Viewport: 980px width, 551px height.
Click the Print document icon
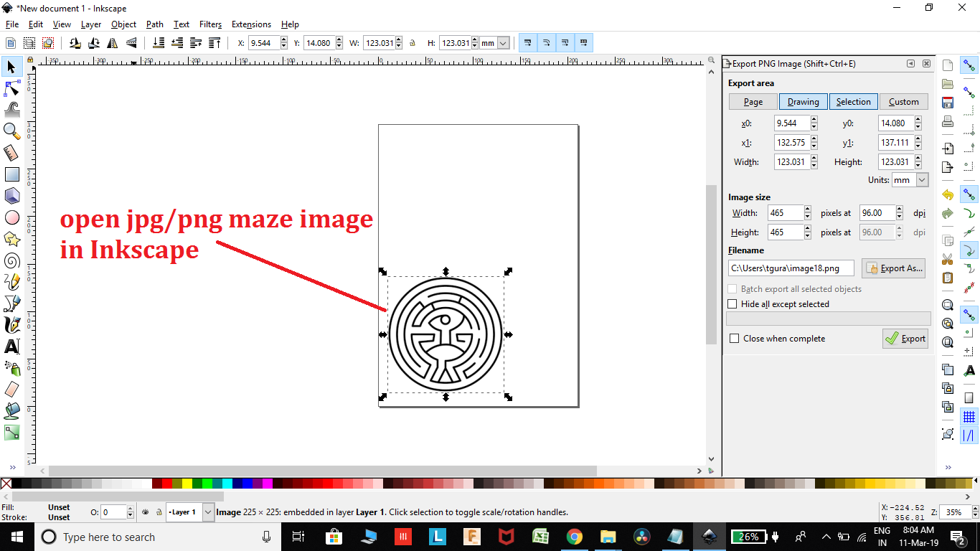click(948, 121)
